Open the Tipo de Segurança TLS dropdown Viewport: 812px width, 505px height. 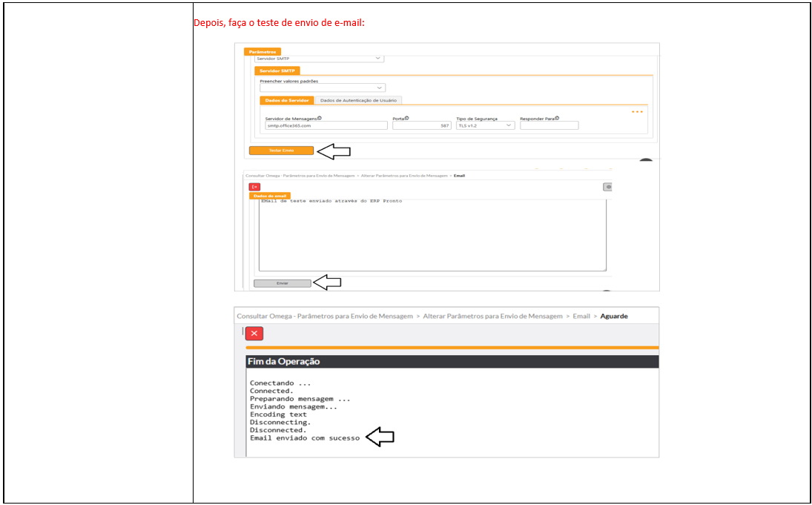485,126
